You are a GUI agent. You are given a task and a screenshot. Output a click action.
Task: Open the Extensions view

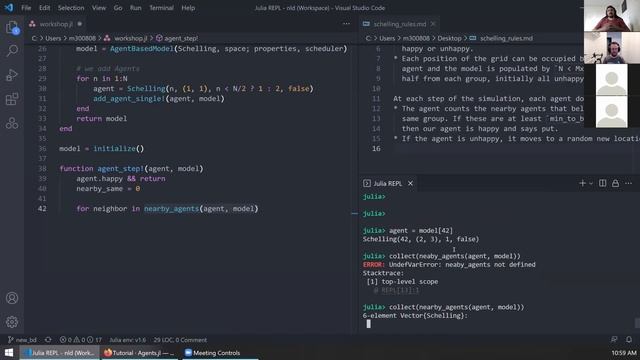click(12, 99)
